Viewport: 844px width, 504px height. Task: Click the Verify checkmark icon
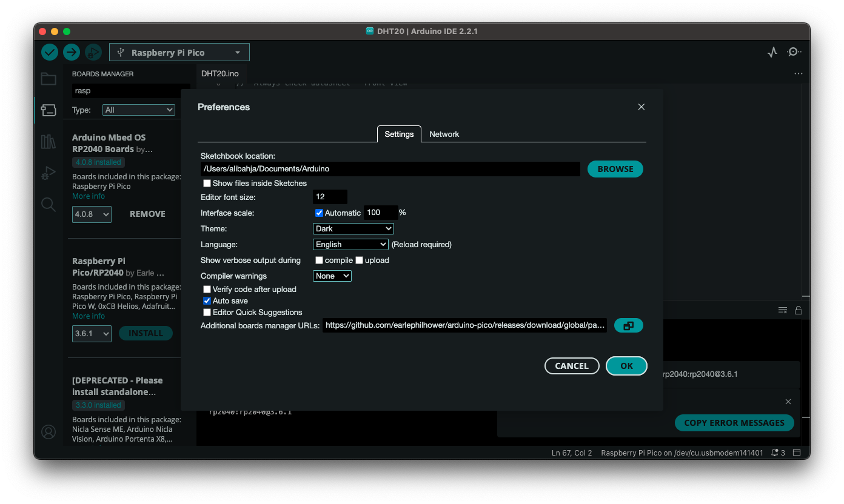[50, 52]
